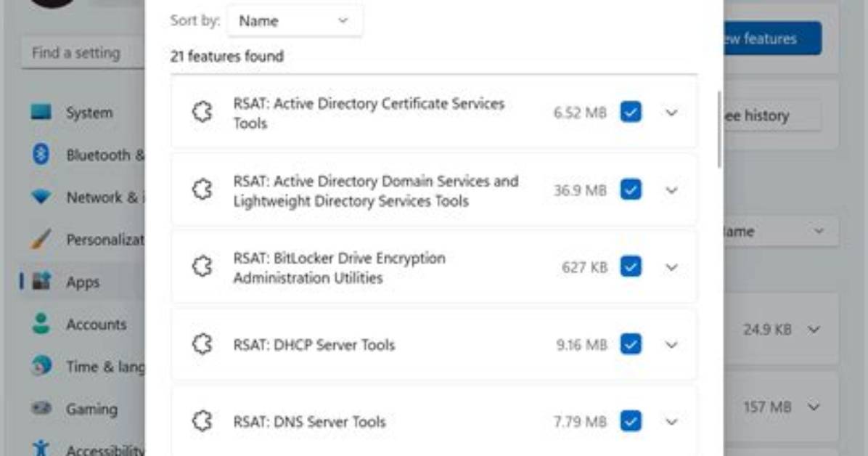Click the dialog vertical scrollbar thumb
Screen dimensions: 868x456
point(719,129)
